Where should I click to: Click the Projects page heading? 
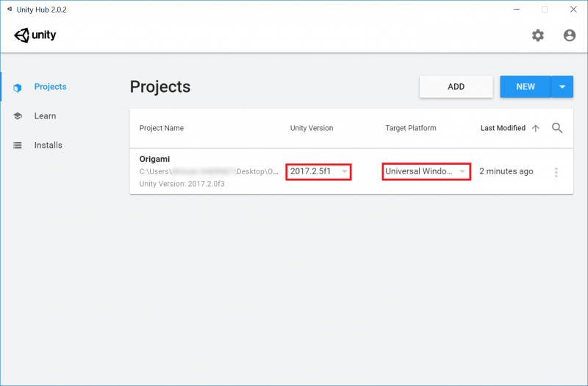pos(160,87)
